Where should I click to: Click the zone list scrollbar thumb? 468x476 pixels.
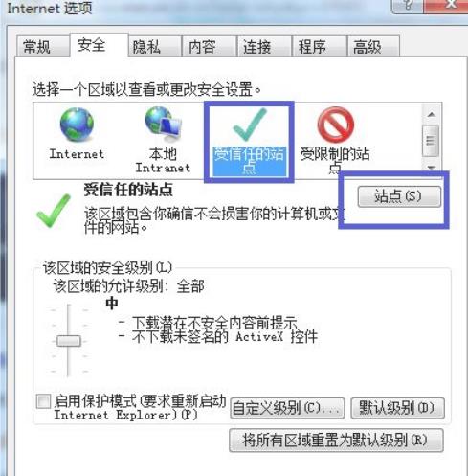coord(431,141)
